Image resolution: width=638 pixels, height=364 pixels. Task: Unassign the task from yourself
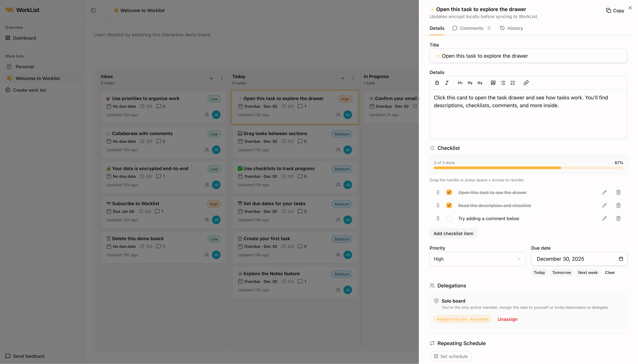[507, 319]
